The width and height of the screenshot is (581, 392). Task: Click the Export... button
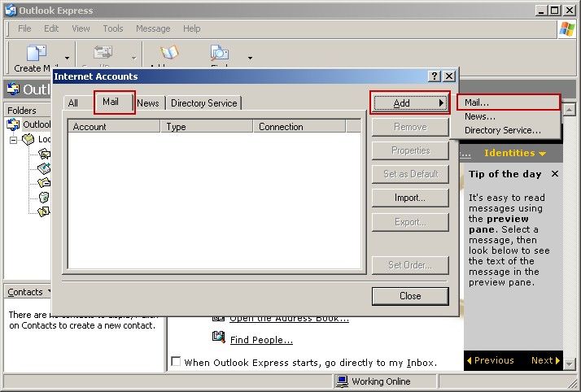[x=410, y=222]
